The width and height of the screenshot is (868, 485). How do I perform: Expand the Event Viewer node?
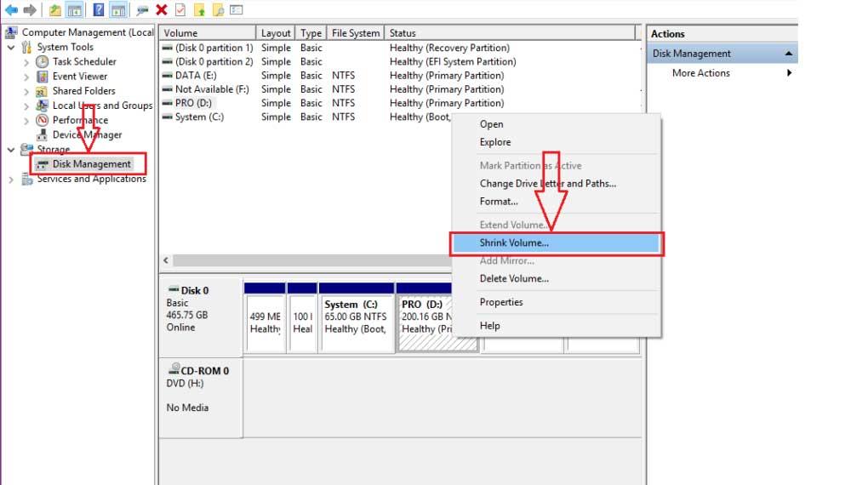pos(26,77)
